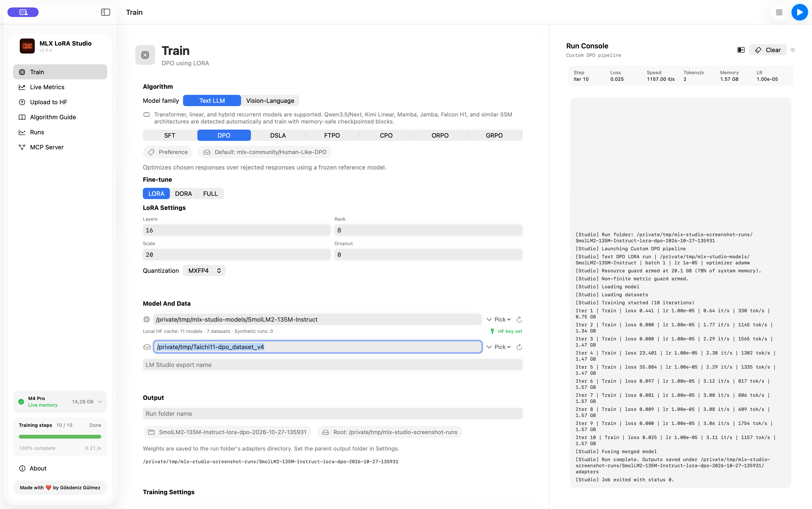This screenshot has height=509, width=812.
Task: Select the GRPO algorithm
Action: (494, 135)
